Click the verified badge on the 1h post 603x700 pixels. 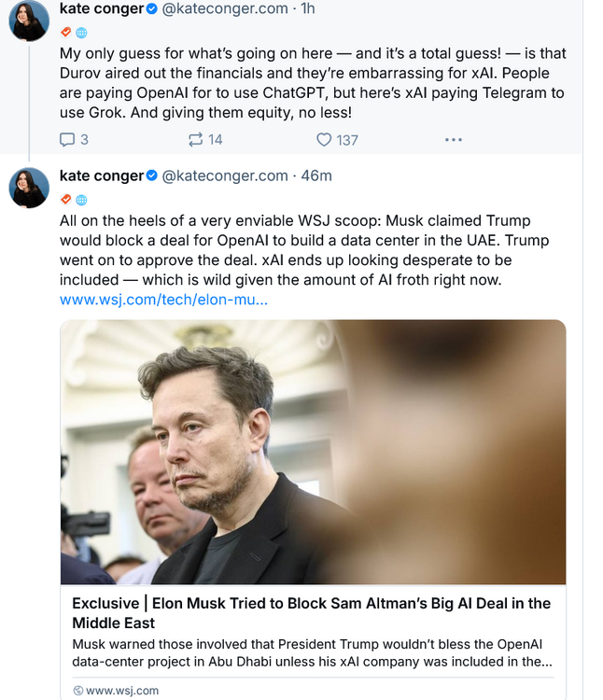tap(153, 7)
